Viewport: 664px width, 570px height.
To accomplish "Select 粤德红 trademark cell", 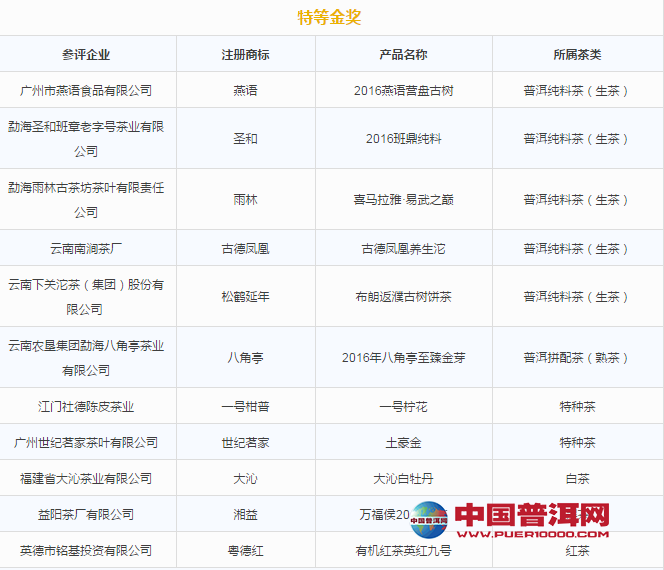I will [x=246, y=550].
